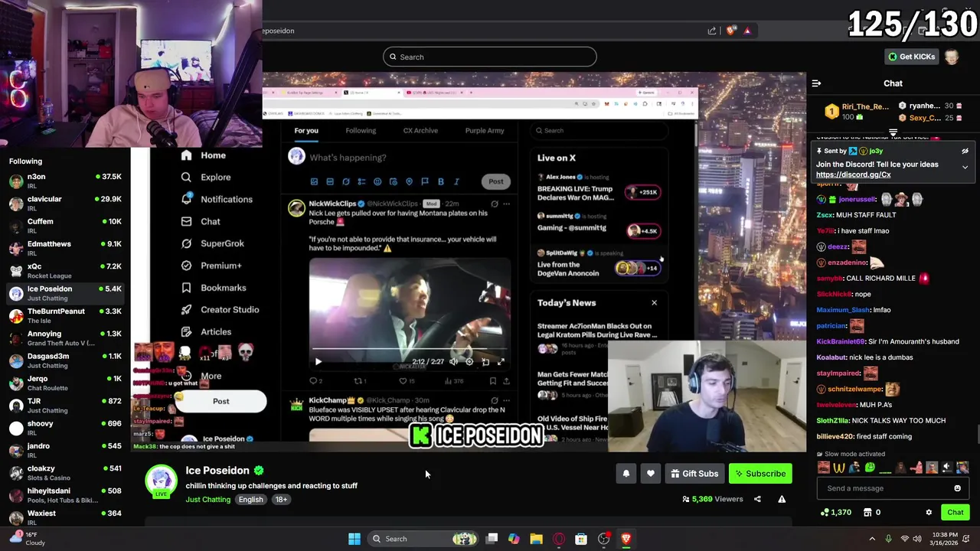Expand the pinned message chevron
The width and height of the screenshot is (980, 551).
965,167
